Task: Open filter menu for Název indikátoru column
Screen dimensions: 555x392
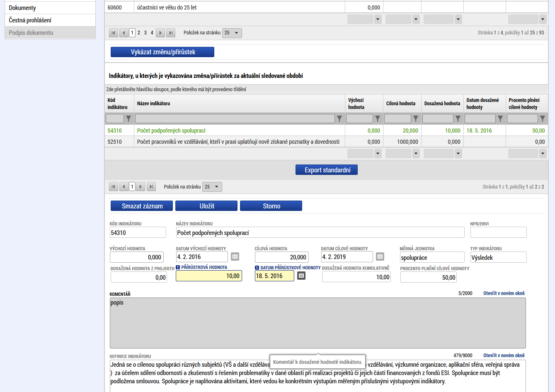Action: [339, 119]
